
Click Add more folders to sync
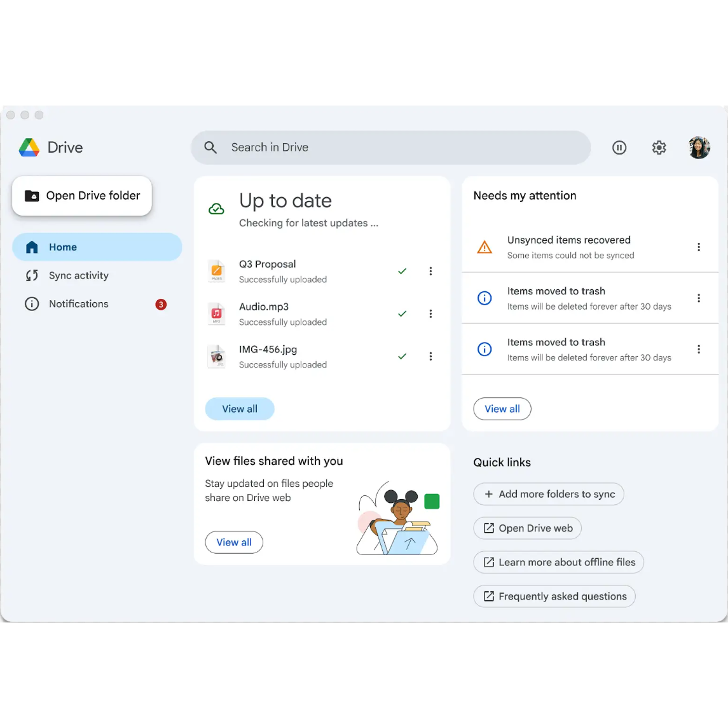click(549, 494)
